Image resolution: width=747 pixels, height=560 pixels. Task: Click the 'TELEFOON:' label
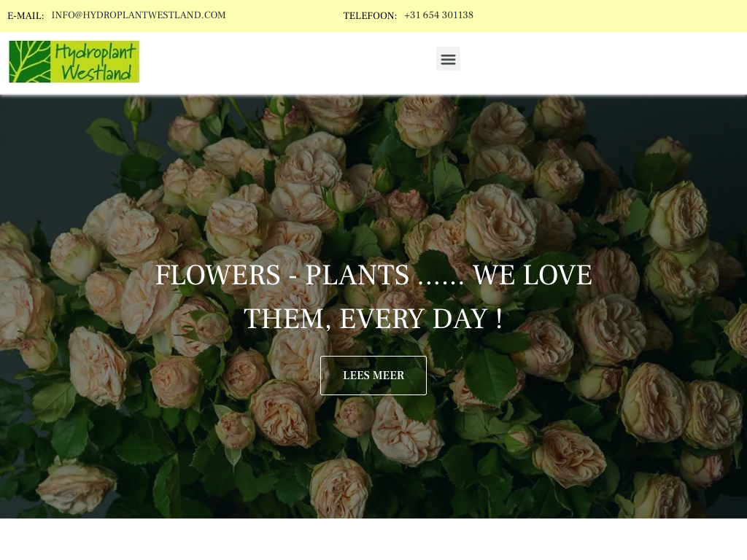coord(370,16)
